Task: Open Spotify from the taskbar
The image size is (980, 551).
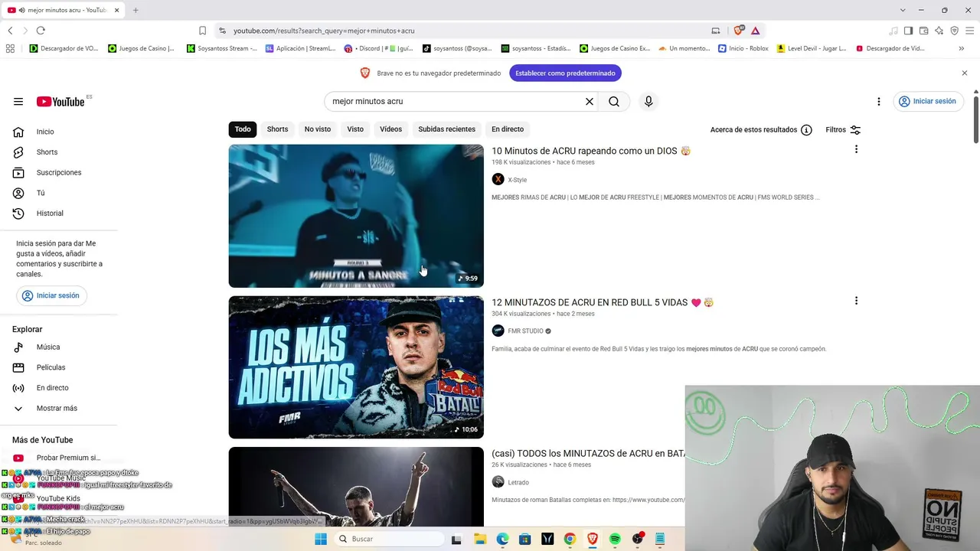Action: tap(615, 539)
